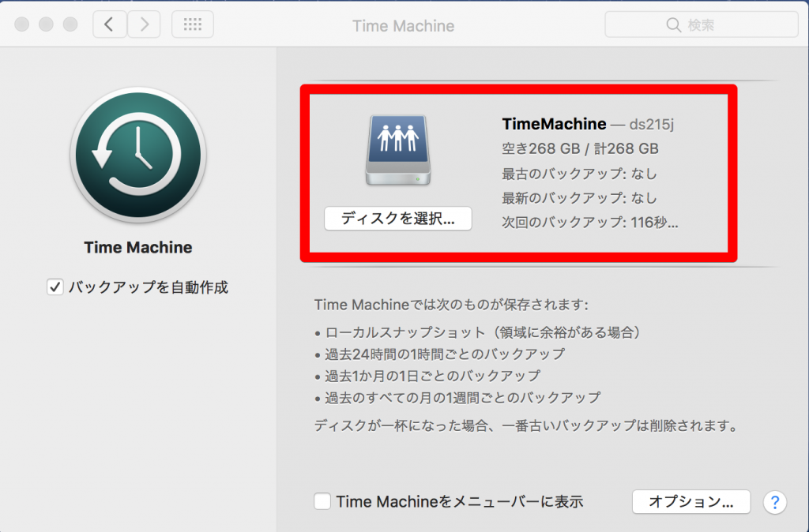Go forward with the right arrow
Screen dimensions: 809x532
144,24
